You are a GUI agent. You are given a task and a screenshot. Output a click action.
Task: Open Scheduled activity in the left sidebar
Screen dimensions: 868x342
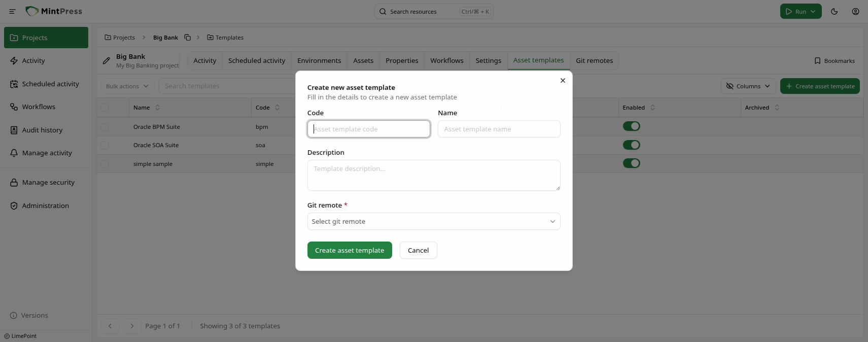[x=46, y=84]
